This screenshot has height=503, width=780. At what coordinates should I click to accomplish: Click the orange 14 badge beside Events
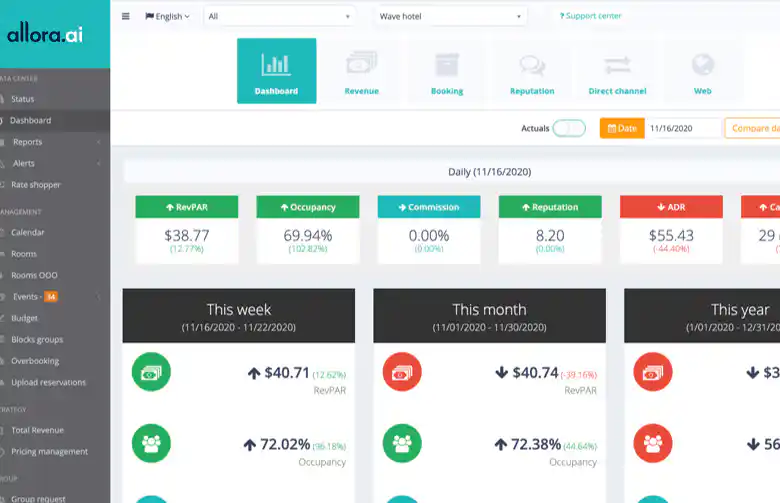point(51,297)
